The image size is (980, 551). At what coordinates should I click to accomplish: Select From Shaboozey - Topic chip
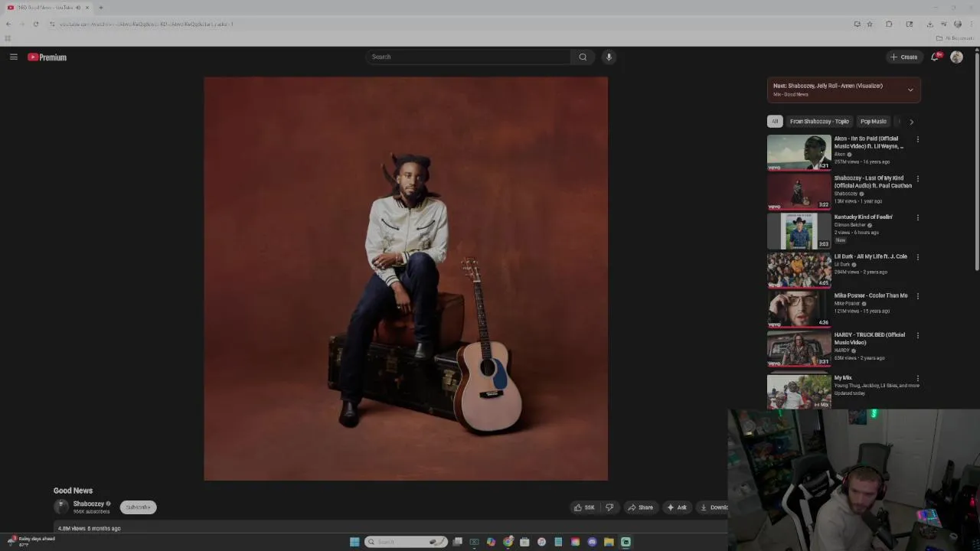pyautogui.click(x=819, y=122)
